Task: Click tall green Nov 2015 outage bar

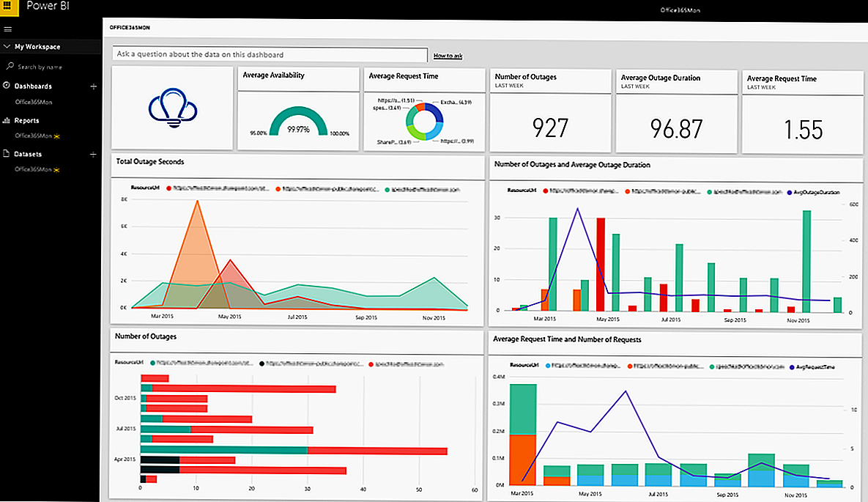Action: 806,260
